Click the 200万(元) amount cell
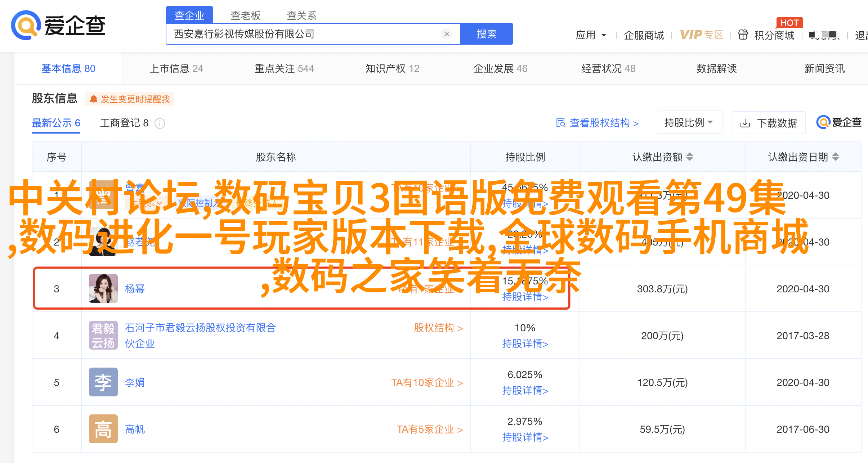The image size is (868, 463). pyautogui.click(x=662, y=336)
